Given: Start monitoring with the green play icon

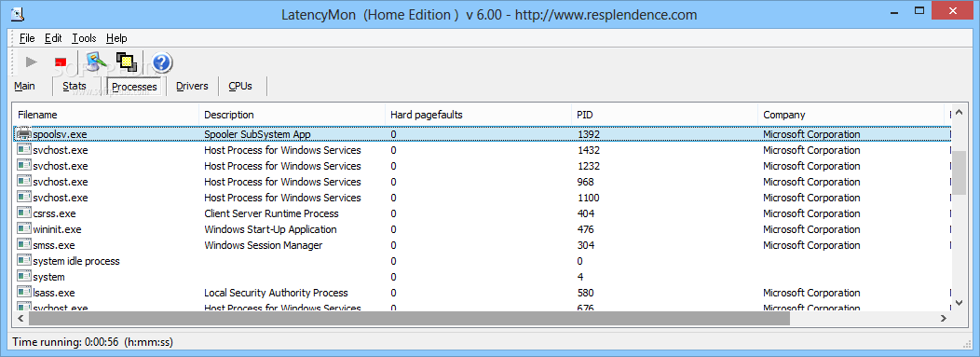Looking at the screenshot, I should pos(32,62).
